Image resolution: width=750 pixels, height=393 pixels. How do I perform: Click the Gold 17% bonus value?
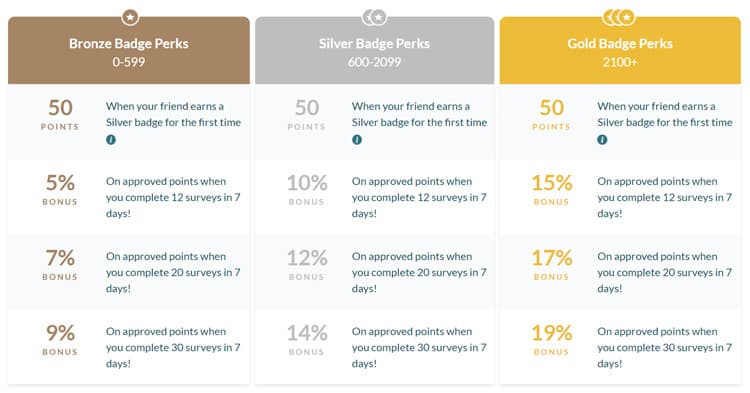(x=552, y=258)
